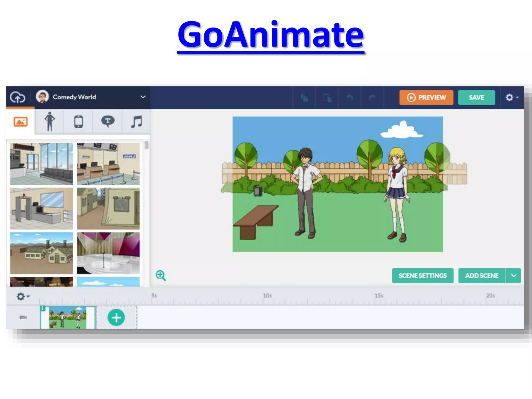
Task: Select the Backgrounds tab
Action: [x=21, y=122]
